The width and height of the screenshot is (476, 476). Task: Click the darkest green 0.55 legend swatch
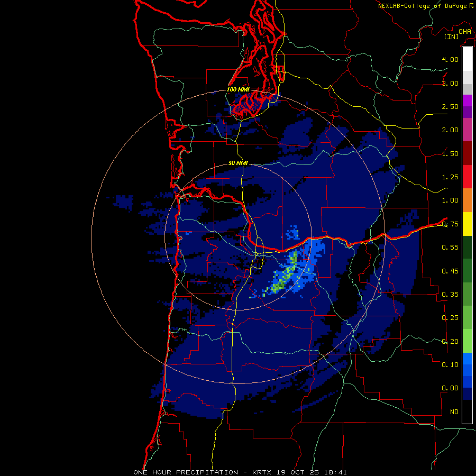click(467, 248)
